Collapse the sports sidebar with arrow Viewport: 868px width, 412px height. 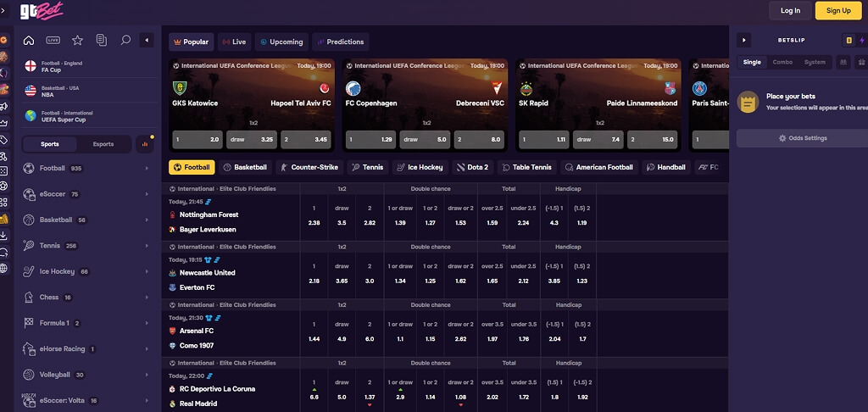147,40
